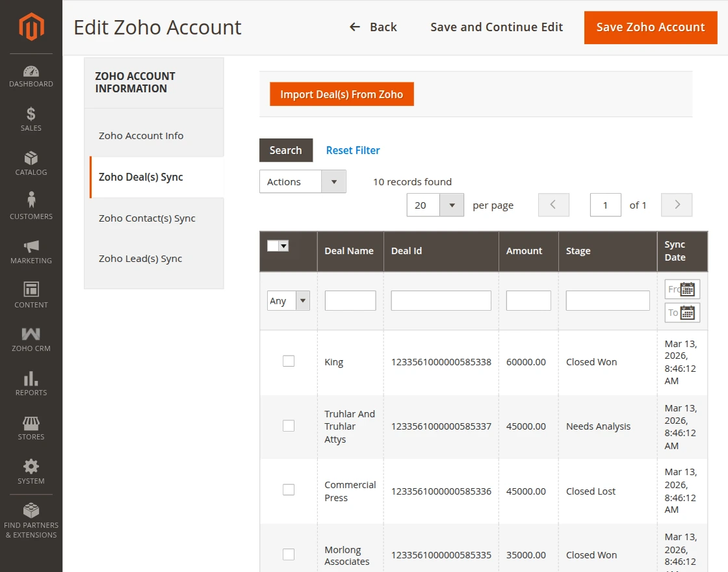The height and width of the screenshot is (572, 728).
Task: Click the 35000.00 amount cell
Action: 526,555
